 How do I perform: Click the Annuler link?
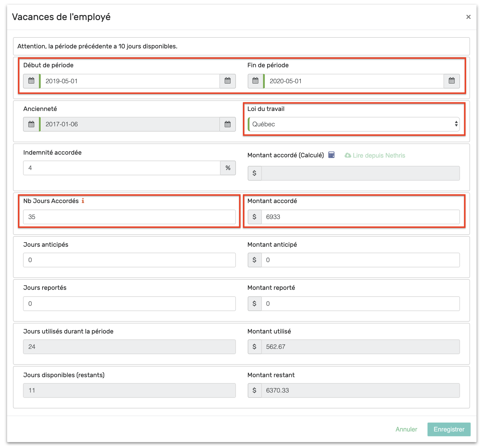click(x=406, y=429)
